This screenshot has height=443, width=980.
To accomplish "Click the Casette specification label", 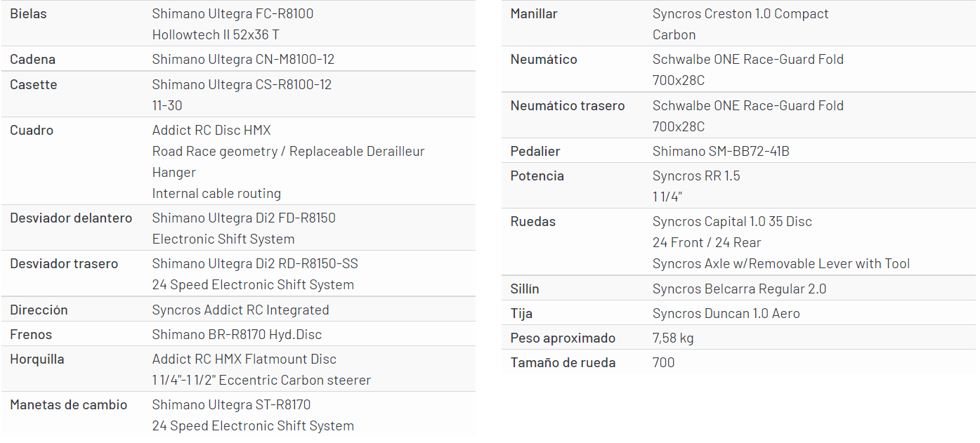I will tap(33, 84).
